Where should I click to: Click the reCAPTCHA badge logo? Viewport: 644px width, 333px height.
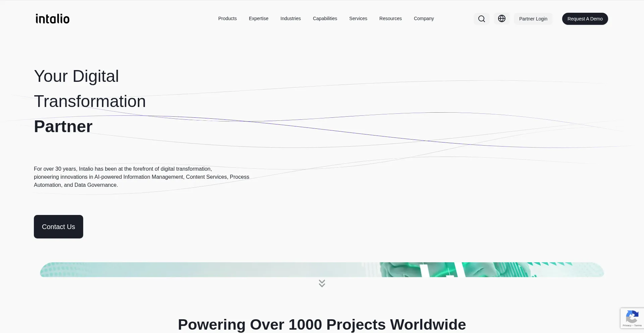[x=632, y=317]
